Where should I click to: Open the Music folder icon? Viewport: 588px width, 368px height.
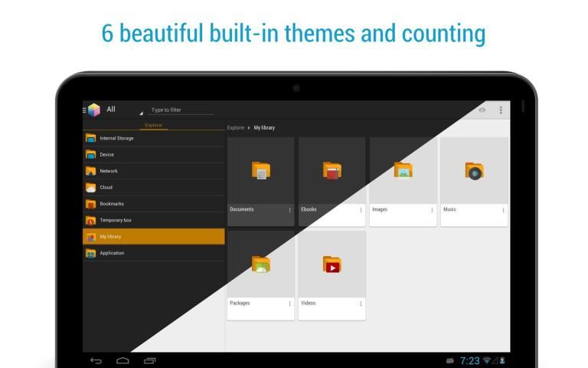click(x=474, y=170)
